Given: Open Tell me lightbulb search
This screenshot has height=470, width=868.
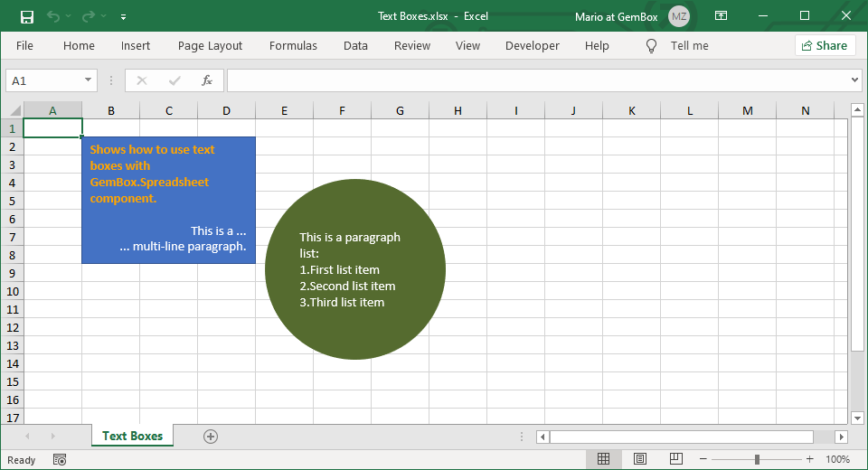Looking at the screenshot, I should (651, 46).
